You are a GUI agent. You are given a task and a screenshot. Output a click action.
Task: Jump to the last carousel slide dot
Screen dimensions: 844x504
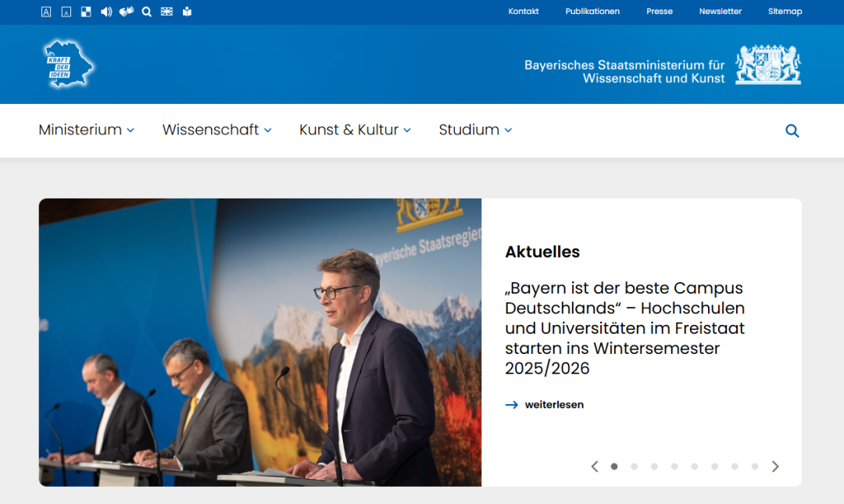click(755, 466)
